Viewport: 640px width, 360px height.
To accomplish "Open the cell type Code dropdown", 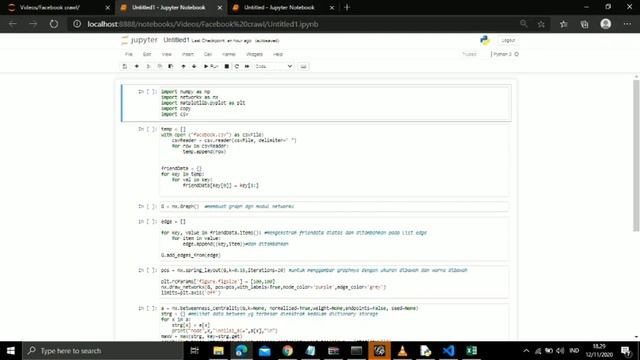I will tap(273, 66).
